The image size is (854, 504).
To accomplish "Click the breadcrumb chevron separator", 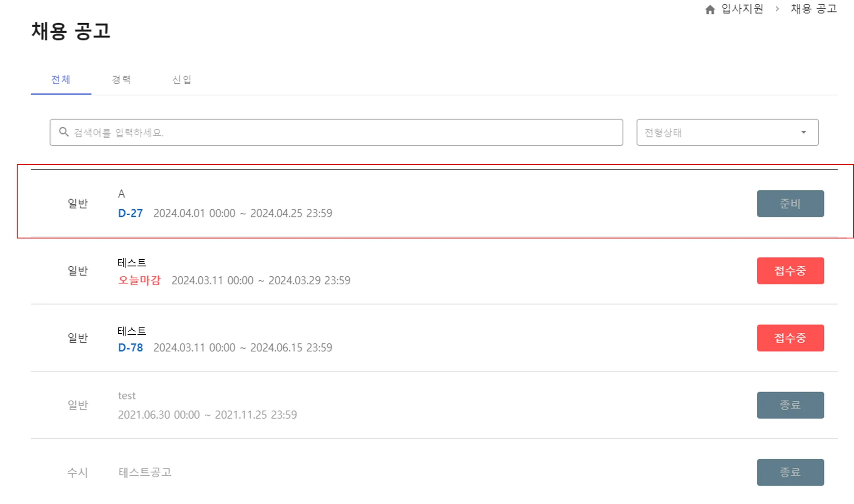I will click(777, 9).
